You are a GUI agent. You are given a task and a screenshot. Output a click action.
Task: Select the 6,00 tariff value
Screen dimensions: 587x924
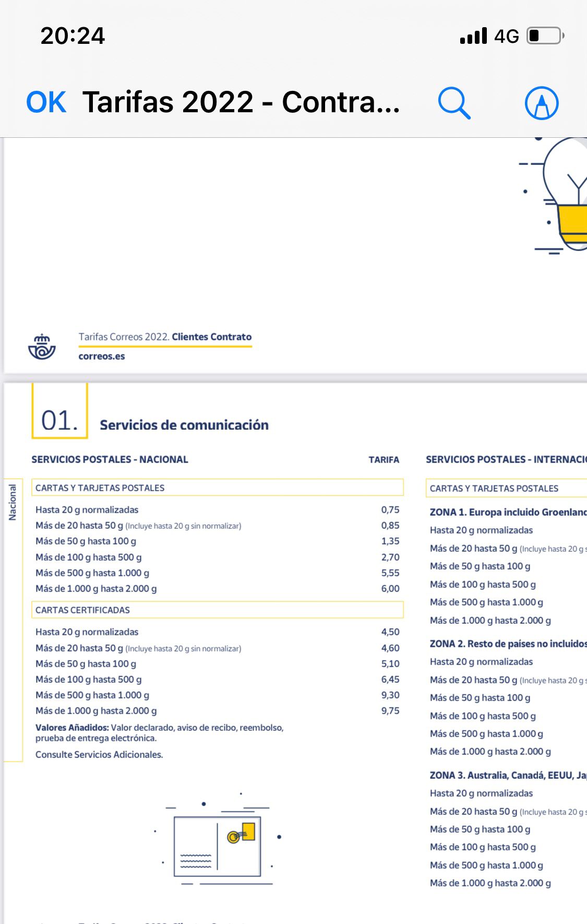coord(390,589)
